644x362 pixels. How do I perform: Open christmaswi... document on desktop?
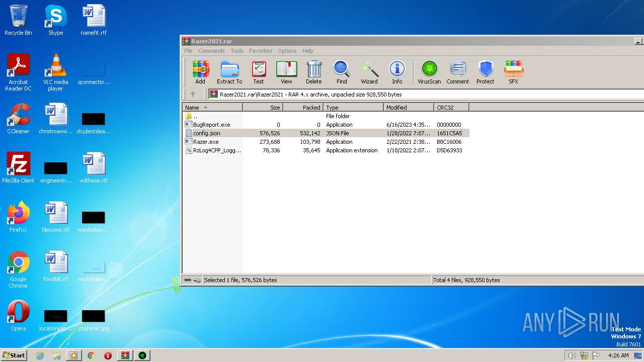(55, 119)
